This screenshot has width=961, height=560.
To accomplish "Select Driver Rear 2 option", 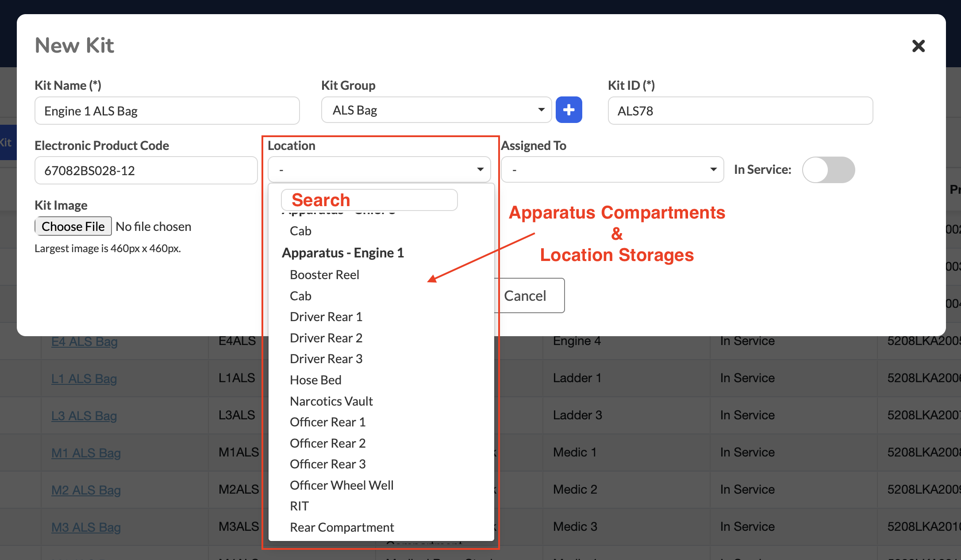I will (x=326, y=338).
